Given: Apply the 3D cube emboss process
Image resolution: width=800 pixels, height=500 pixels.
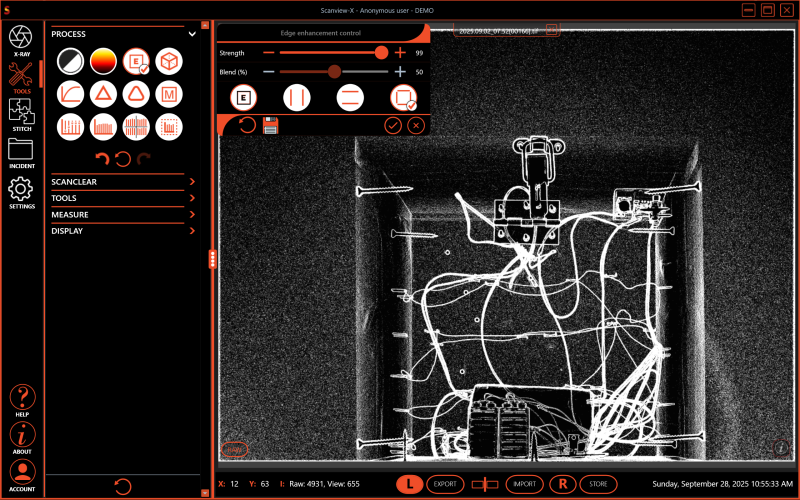Looking at the screenshot, I should 169,62.
